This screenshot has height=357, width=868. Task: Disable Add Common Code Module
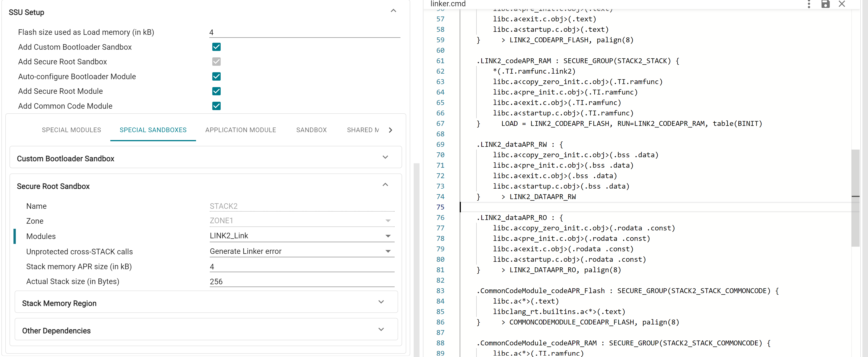(x=216, y=106)
